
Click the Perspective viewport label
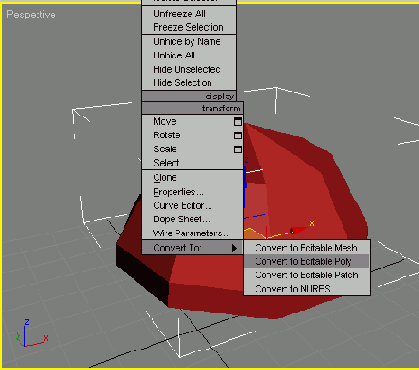coord(31,15)
